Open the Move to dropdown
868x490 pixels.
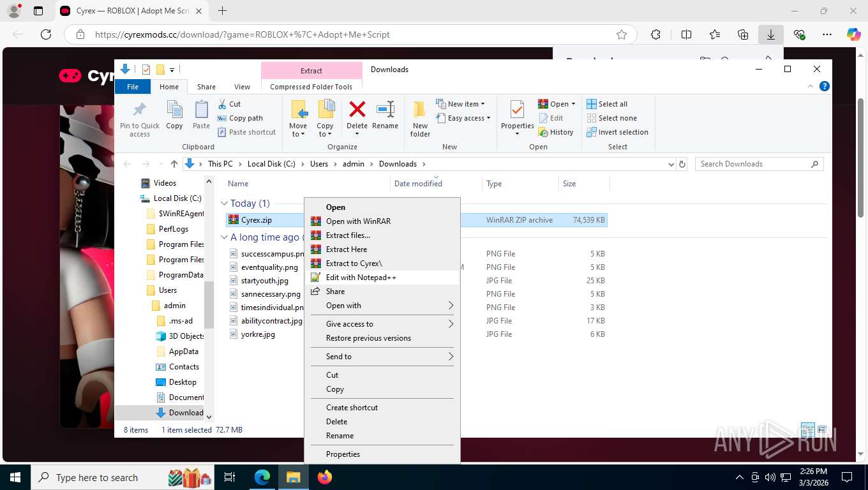[x=298, y=130]
